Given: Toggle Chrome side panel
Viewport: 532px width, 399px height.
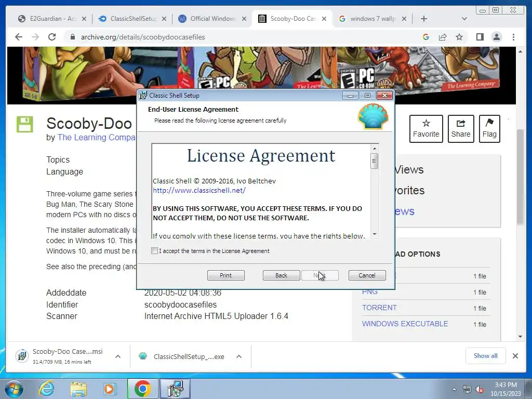Looking at the screenshot, I should [x=480, y=37].
